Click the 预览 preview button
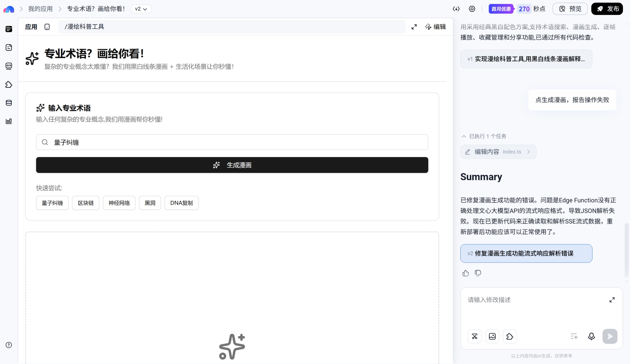The image size is (630, 364). pyautogui.click(x=570, y=9)
